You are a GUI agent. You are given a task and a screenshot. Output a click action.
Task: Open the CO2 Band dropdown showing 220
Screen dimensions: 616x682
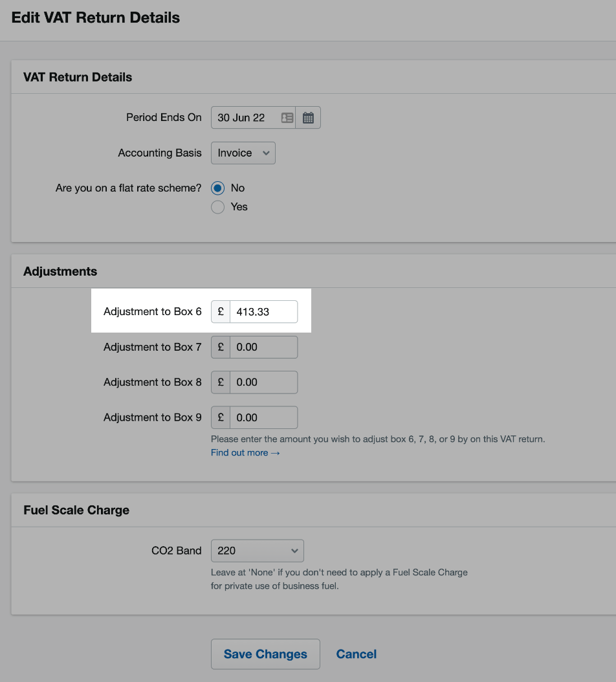pos(257,550)
